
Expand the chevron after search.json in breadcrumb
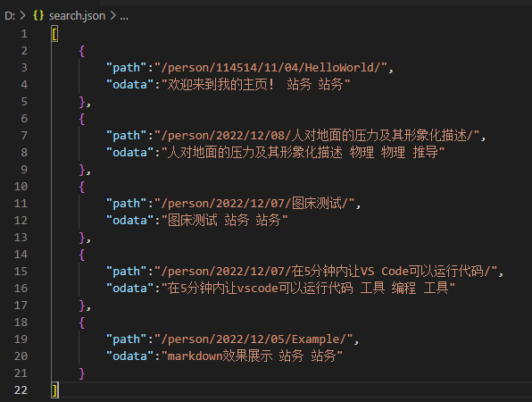click(113, 15)
